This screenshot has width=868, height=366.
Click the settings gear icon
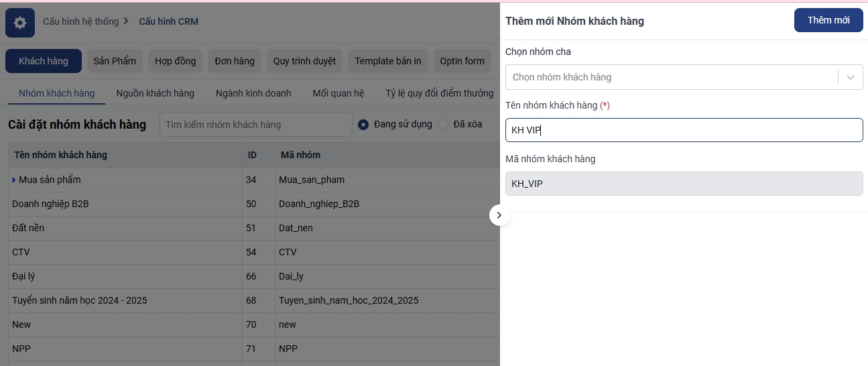(x=20, y=23)
